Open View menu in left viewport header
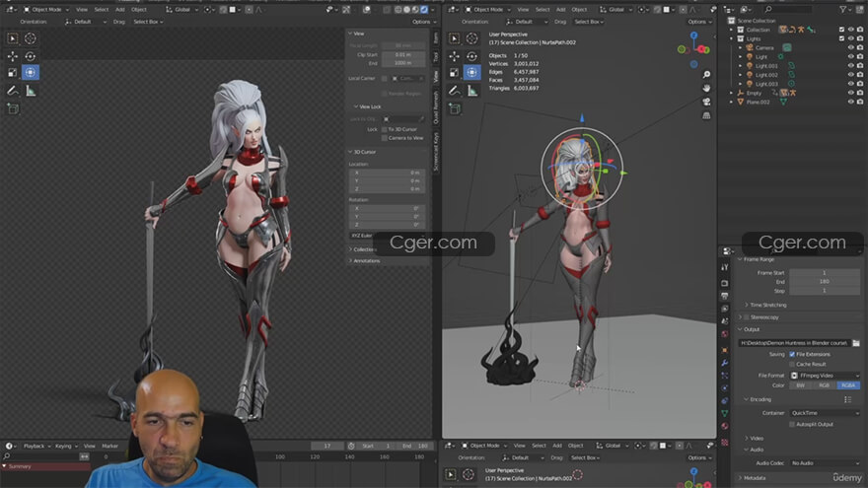Viewport: 868px width, 488px height. pos(81,10)
